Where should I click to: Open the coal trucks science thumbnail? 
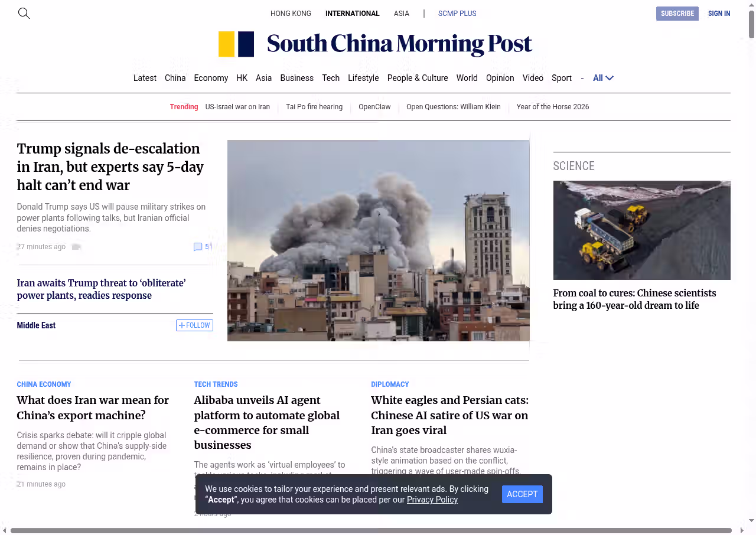641,230
